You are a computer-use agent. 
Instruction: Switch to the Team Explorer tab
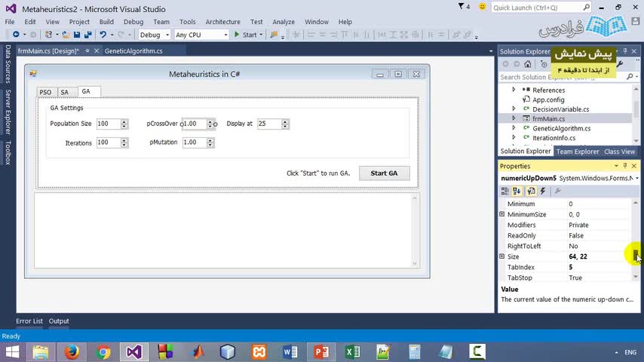click(x=578, y=152)
